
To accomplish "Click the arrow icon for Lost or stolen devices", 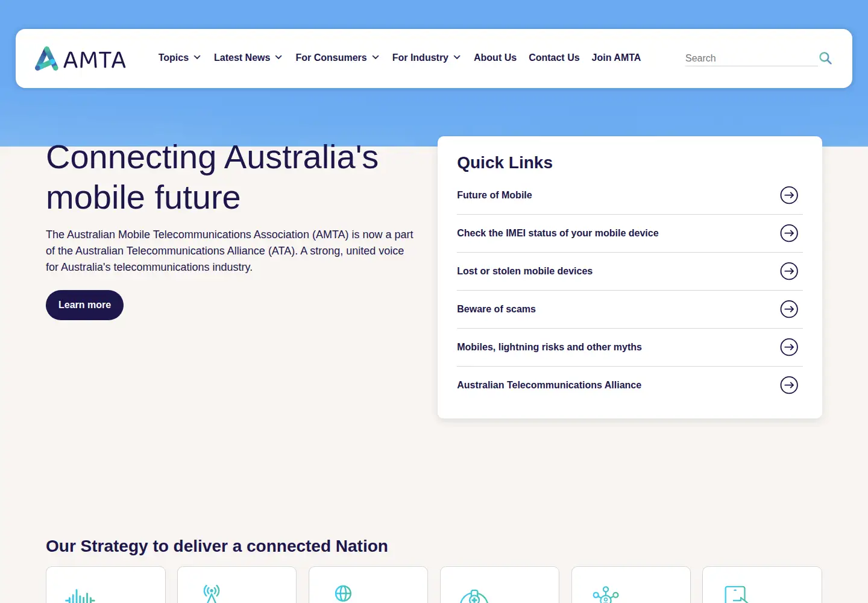I will [789, 271].
